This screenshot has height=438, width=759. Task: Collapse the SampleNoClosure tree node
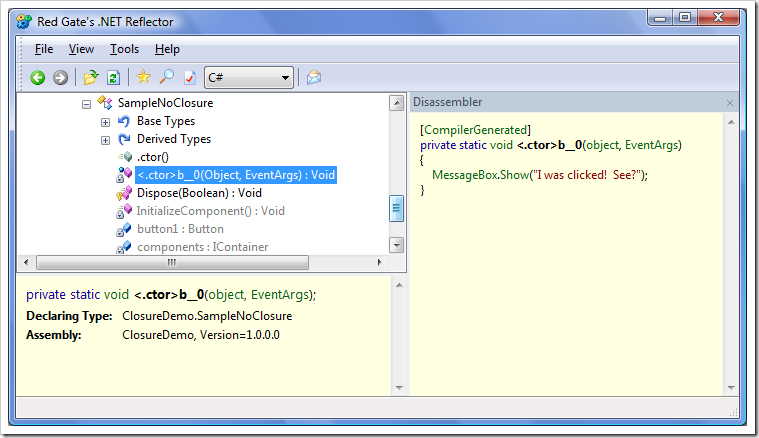click(86, 104)
